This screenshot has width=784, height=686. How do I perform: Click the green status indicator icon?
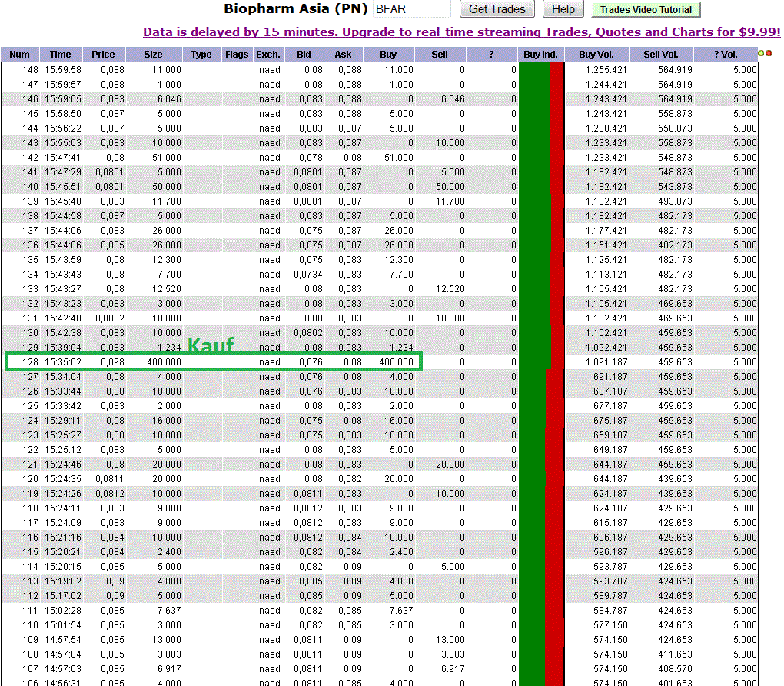(x=759, y=54)
